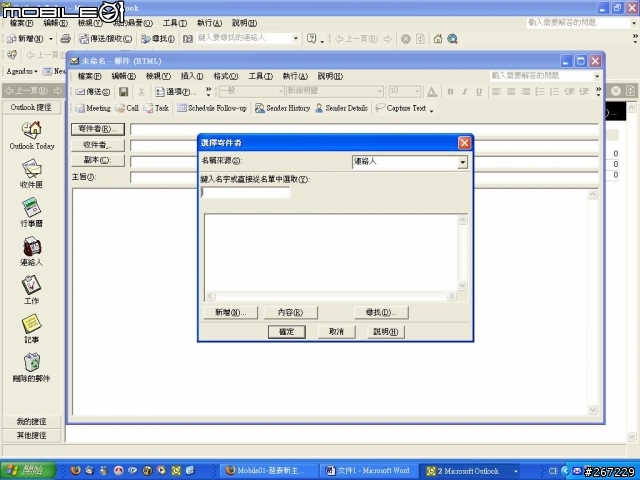640x480 pixels.
Task: Open 編輯 menu in mail window
Action: [123, 76]
